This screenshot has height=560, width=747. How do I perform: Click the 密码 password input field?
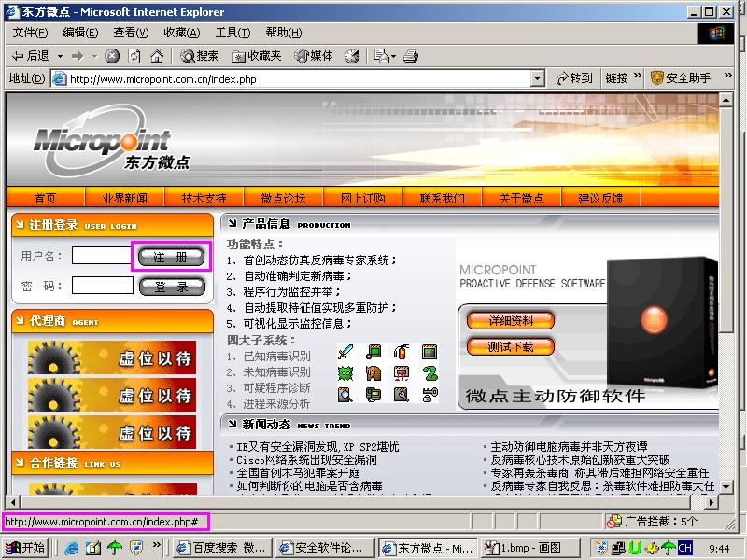[x=103, y=286]
